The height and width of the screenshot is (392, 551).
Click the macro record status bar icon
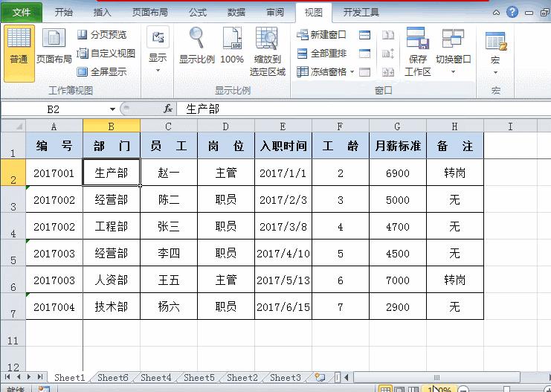tap(44, 389)
